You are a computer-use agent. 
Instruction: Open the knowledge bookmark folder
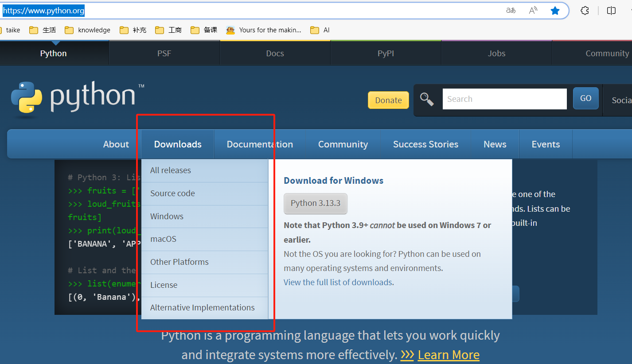pyautogui.click(x=87, y=30)
